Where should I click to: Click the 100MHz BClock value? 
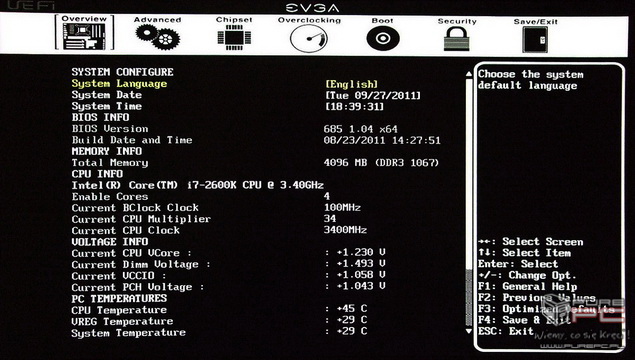pos(342,208)
